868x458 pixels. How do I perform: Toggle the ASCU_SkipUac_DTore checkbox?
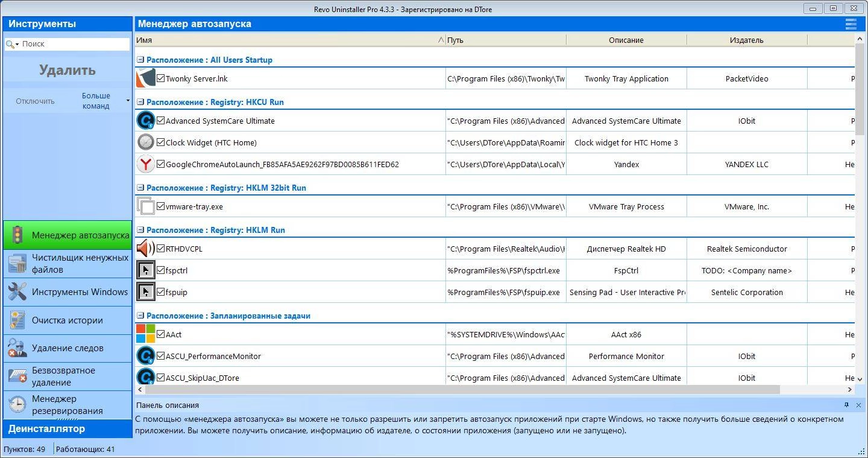coord(161,378)
